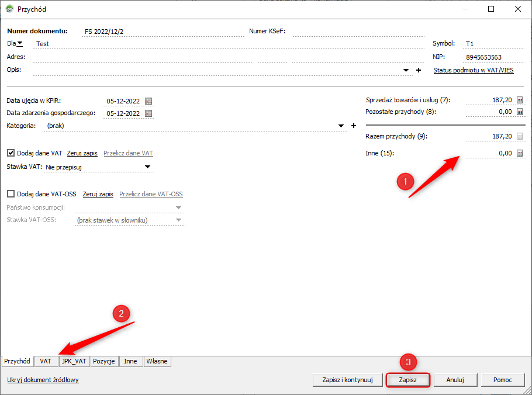Switch to the VAT tab
The width and height of the screenshot is (532, 395).
tap(46, 361)
